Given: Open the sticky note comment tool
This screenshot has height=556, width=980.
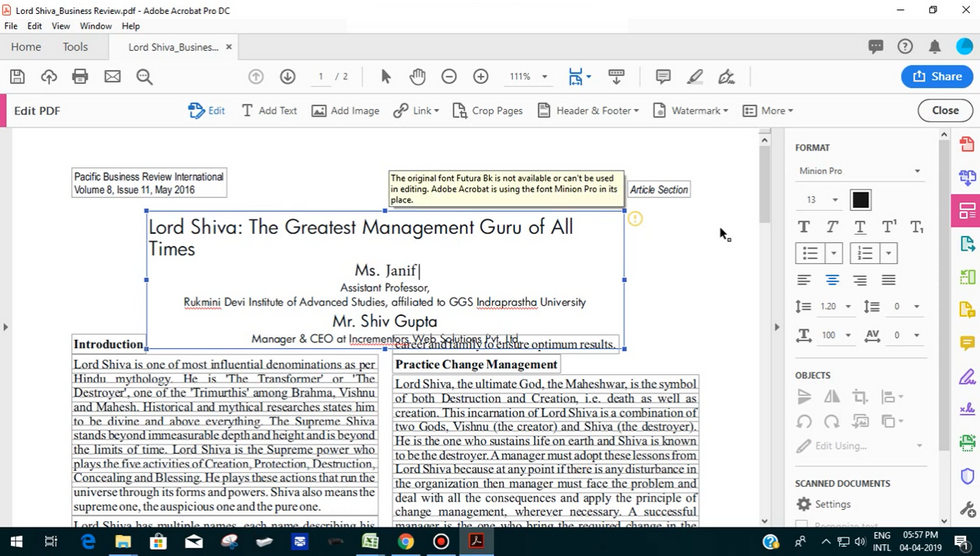Looking at the screenshot, I should 663,77.
